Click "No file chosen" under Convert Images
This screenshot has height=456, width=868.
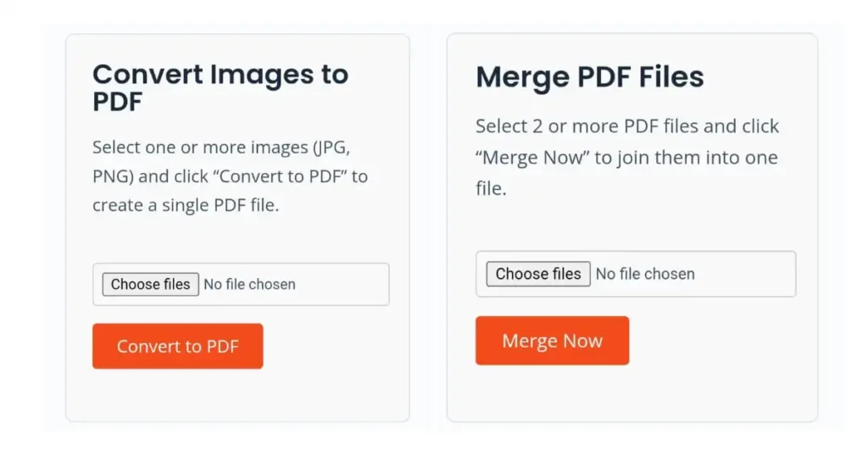[249, 285]
